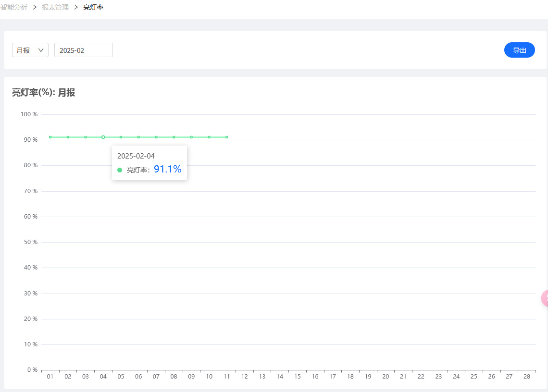Click the green dot in the tooltip
548x392 pixels.
click(x=120, y=170)
